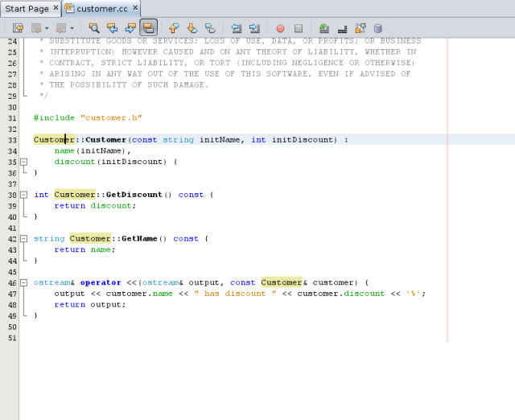
Task: Collapse the Customer constructor fold at line 35
Action: pyautogui.click(x=23, y=162)
